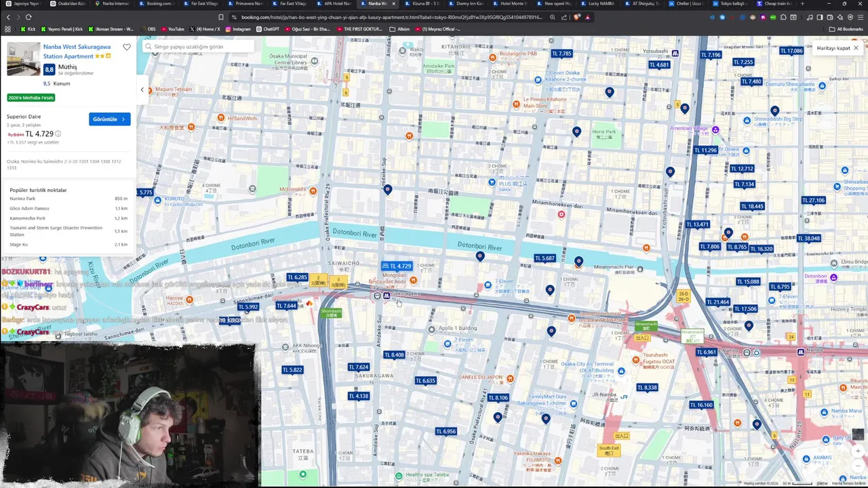Image resolution: width=868 pixels, height=488 pixels.
Task: Switch to the Dormy Inn tab
Action: (467, 3)
